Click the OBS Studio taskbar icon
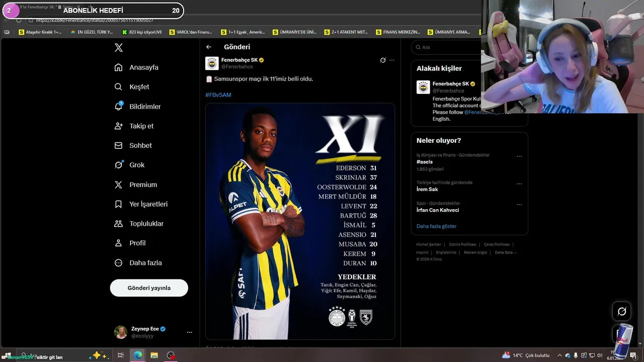Image resolution: width=644 pixels, height=362 pixels. [171, 355]
